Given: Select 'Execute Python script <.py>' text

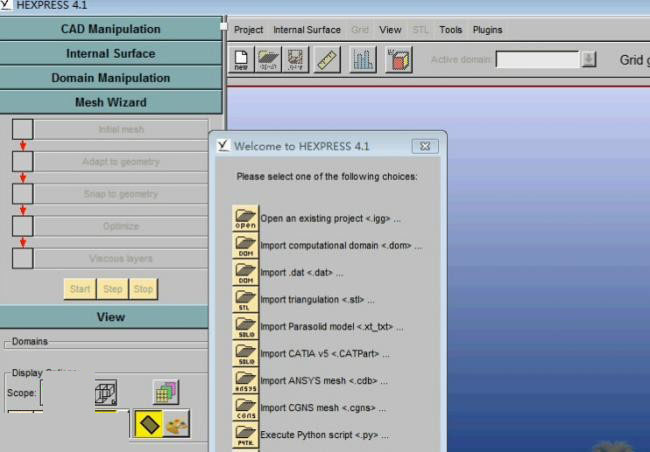Looking at the screenshot, I should click(x=325, y=435).
